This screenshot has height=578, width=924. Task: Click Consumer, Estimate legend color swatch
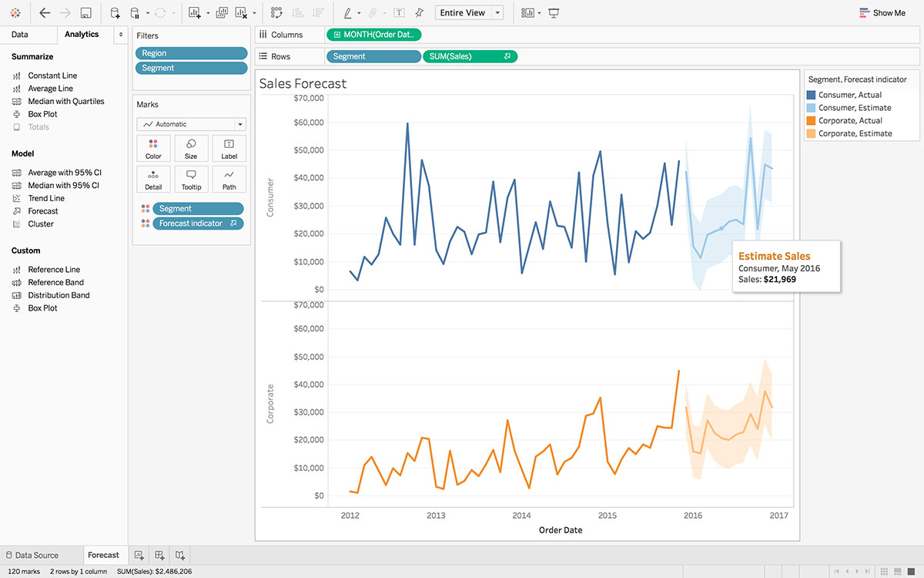[811, 108]
